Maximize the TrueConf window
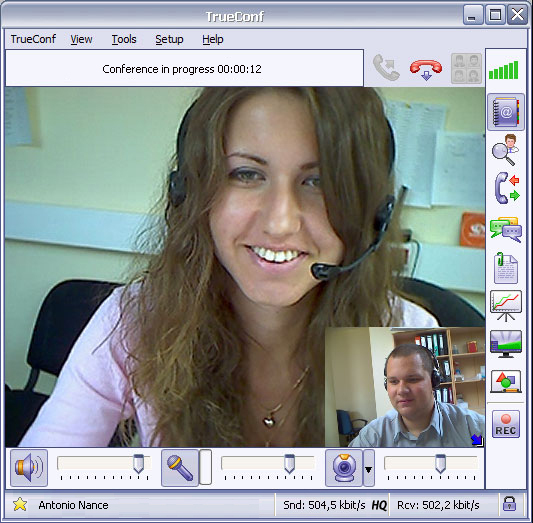533x523 pixels. pyautogui.click(x=495, y=15)
